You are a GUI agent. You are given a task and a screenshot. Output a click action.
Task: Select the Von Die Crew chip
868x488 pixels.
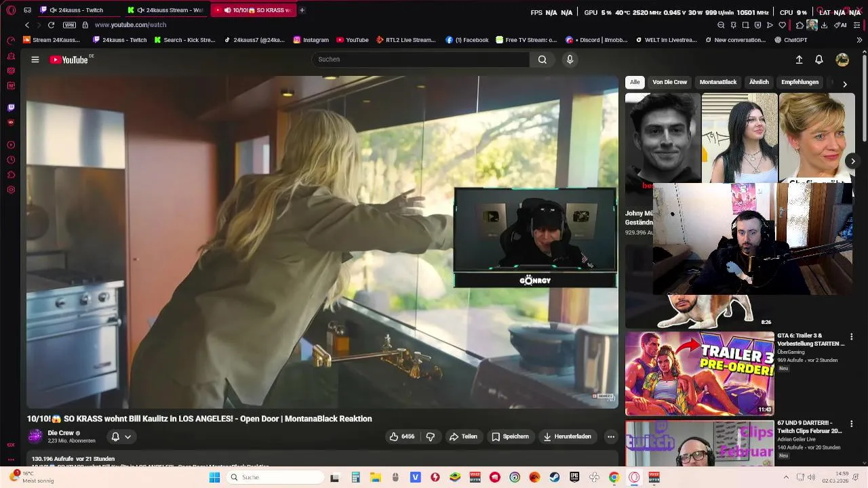[x=670, y=82]
